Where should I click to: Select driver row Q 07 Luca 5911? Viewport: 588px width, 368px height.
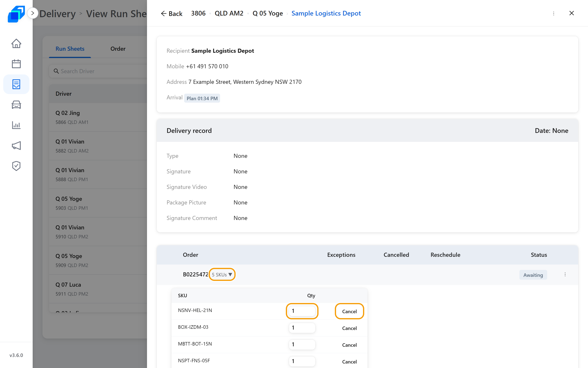[98, 289]
